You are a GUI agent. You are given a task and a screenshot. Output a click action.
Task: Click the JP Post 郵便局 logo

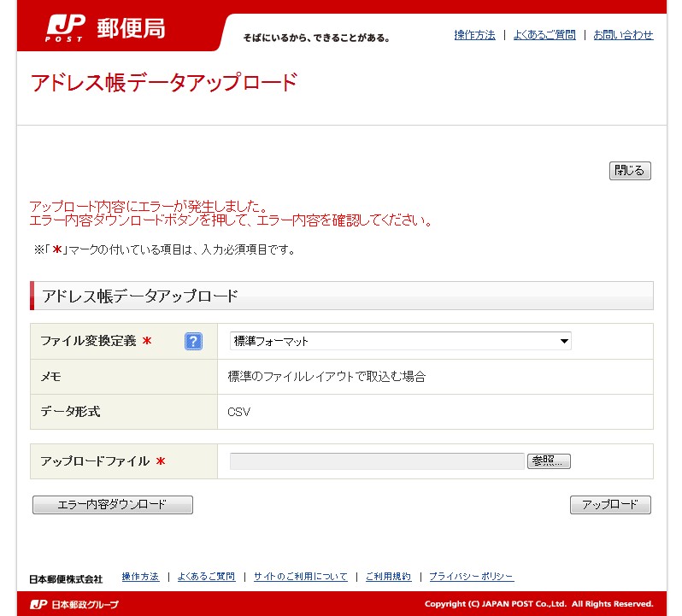pyautogui.click(x=105, y=29)
